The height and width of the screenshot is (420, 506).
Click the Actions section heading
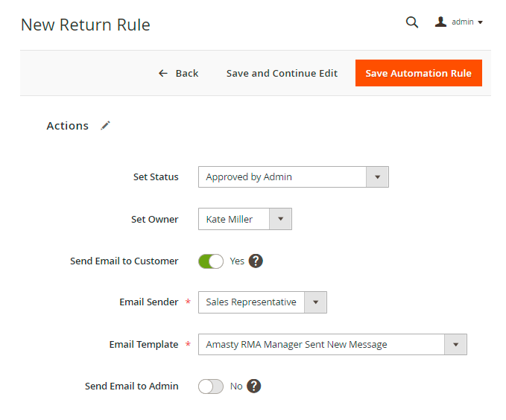[x=67, y=126]
